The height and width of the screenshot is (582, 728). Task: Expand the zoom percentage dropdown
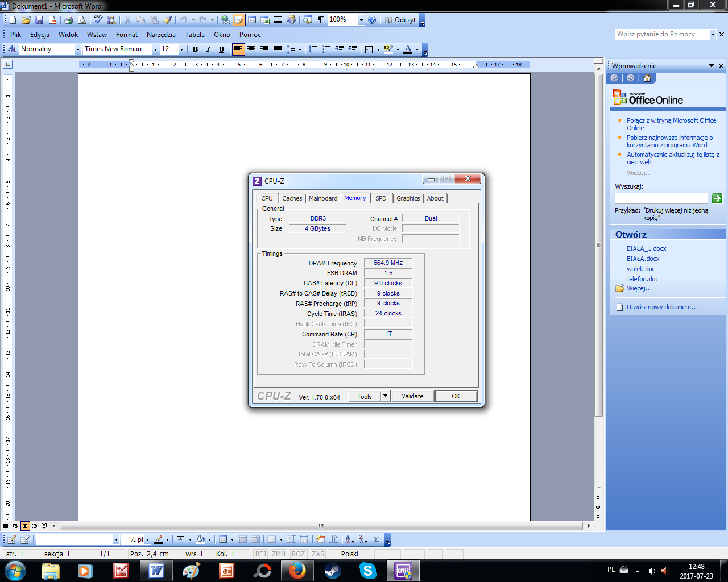coord(361,20)
